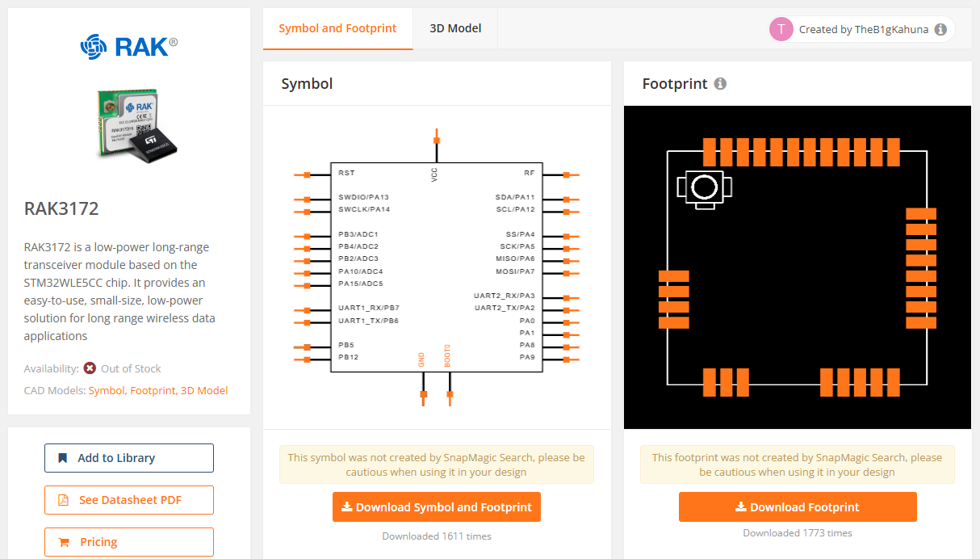Click the PA9 pin label
Image resolution: width=980 pixels, height=559 pixels.
tap(527, 357)
